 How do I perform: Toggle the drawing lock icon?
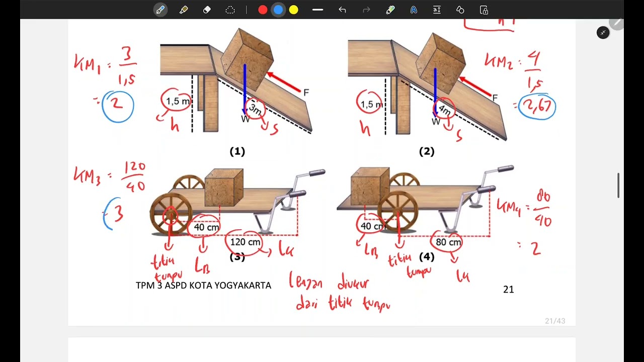(484, 10)
